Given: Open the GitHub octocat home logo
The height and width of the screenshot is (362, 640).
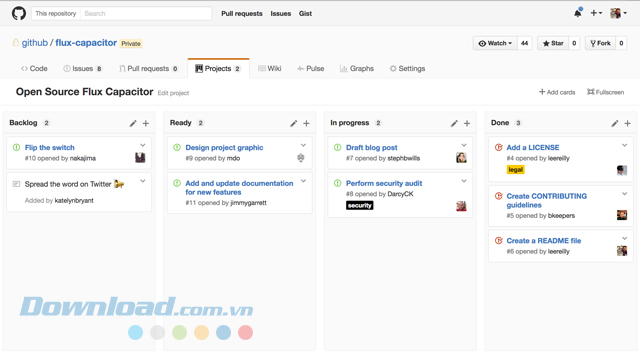Looking at the screenshot, I should point(19,13).
